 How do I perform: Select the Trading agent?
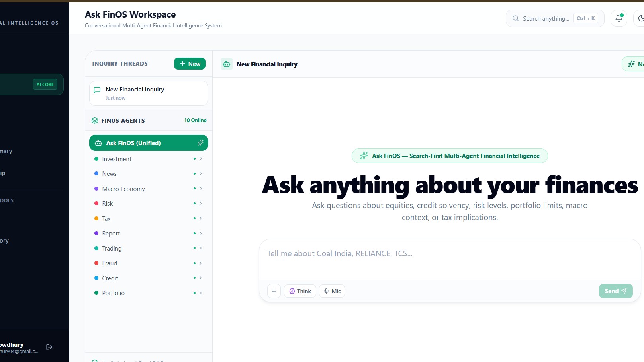pos(149,248)
